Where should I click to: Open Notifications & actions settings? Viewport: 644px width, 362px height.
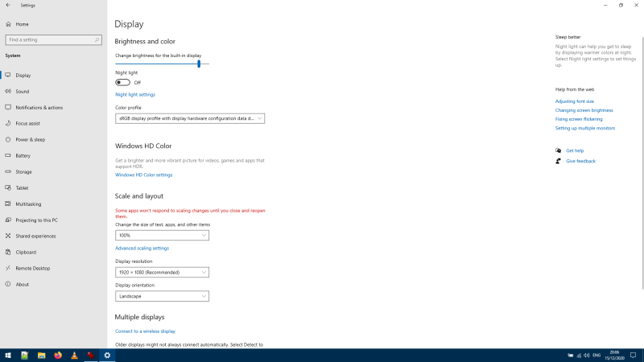[x=39, y=108]
